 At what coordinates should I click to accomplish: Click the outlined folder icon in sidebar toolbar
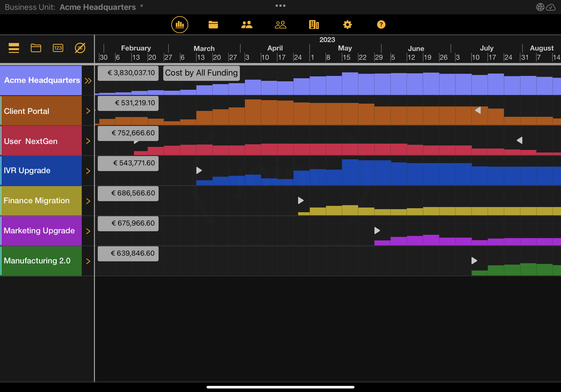pyautogui.click(x=36, y=48)
